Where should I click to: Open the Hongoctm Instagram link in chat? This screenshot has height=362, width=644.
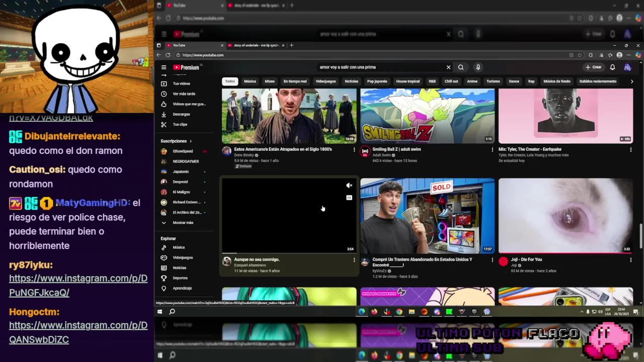(x=78, y=332)
